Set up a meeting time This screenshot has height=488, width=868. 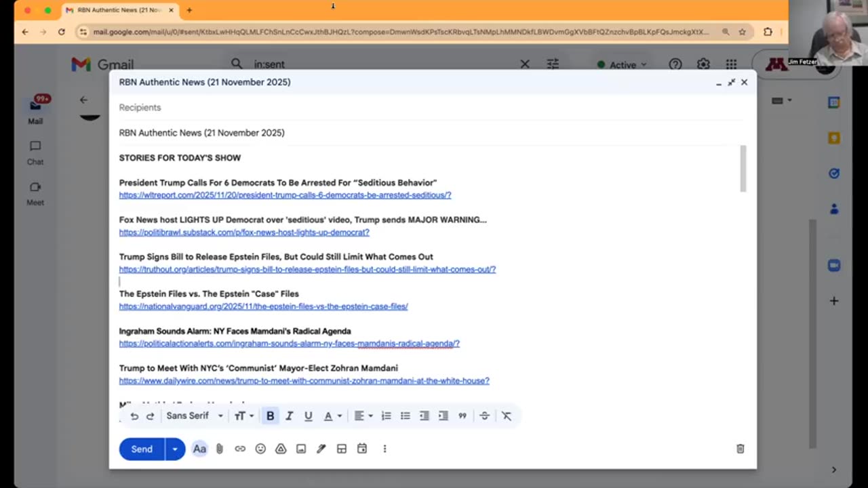pos(362,449)
